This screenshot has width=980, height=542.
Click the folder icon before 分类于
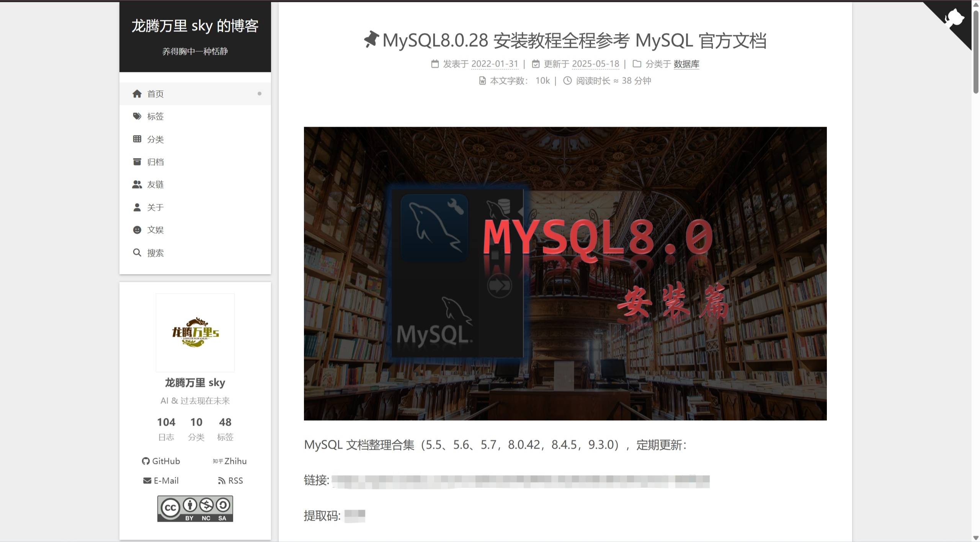tap(637, 64)
